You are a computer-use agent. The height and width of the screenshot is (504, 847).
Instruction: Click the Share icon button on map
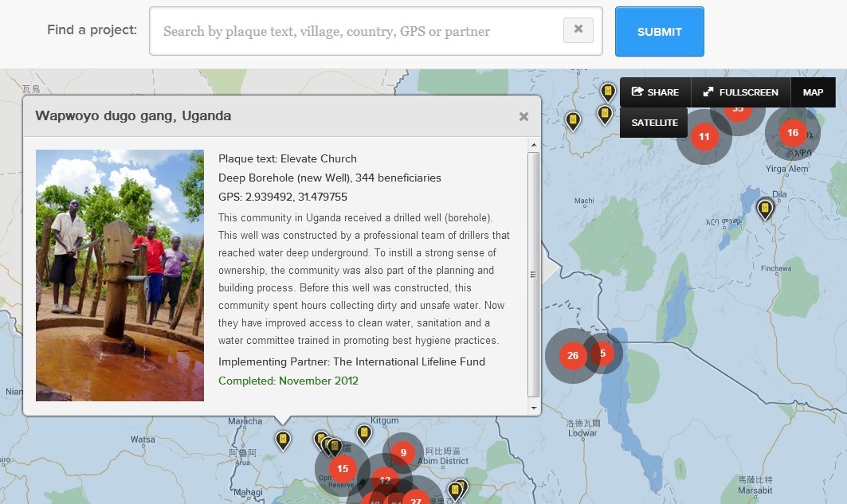click(655, 92)
